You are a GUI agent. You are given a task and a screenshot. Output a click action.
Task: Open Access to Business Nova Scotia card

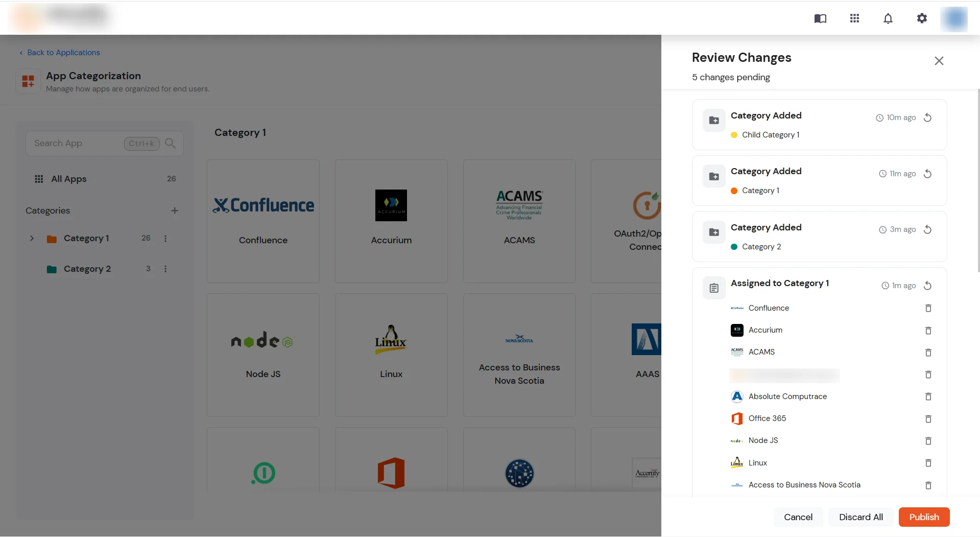pos(519,355)
